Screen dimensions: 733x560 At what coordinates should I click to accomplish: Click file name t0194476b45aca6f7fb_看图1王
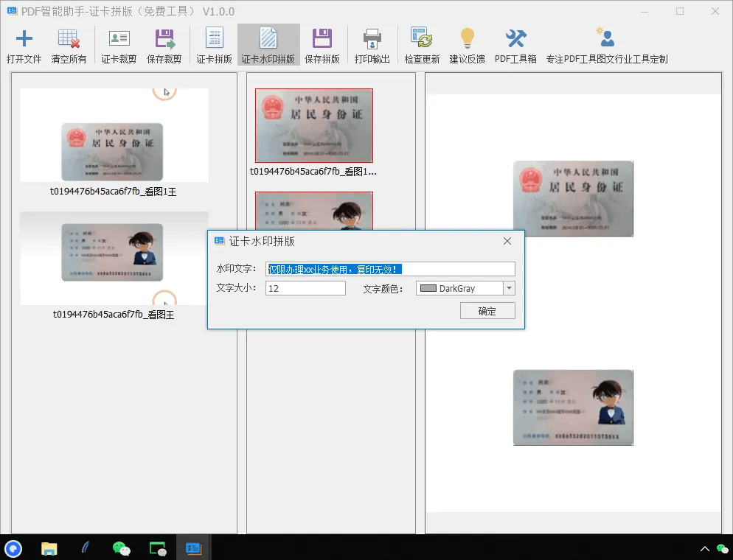[x=113, y=192]
